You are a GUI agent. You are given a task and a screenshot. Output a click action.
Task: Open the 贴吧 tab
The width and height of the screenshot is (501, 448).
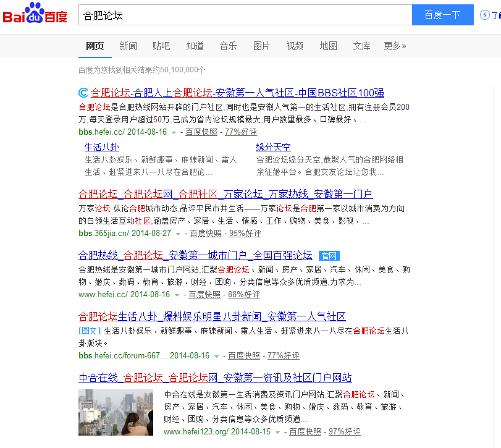coord(161,46)
